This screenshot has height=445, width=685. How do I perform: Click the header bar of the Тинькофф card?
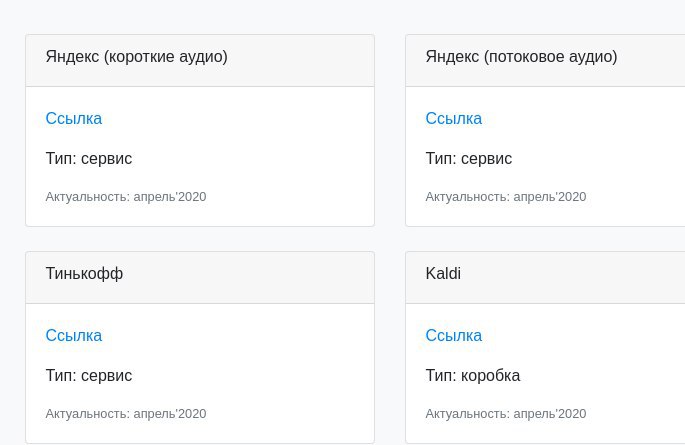[x=200, y=277]
